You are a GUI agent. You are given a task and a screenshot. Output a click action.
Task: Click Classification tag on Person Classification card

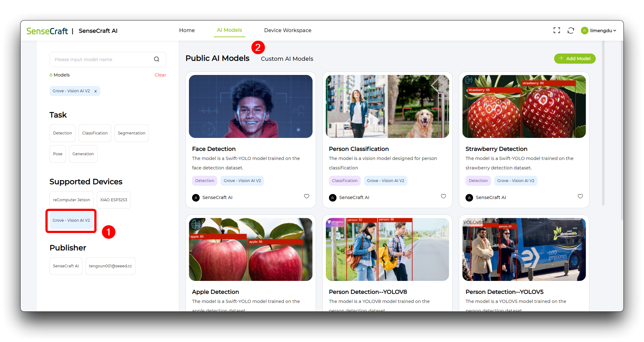coord(345,181)
